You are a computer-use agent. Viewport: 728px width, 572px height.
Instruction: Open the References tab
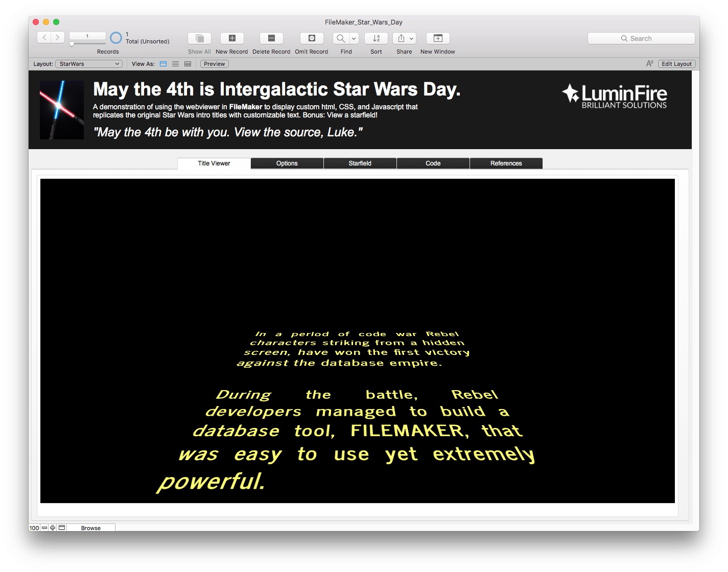click(x=506, y=163)
